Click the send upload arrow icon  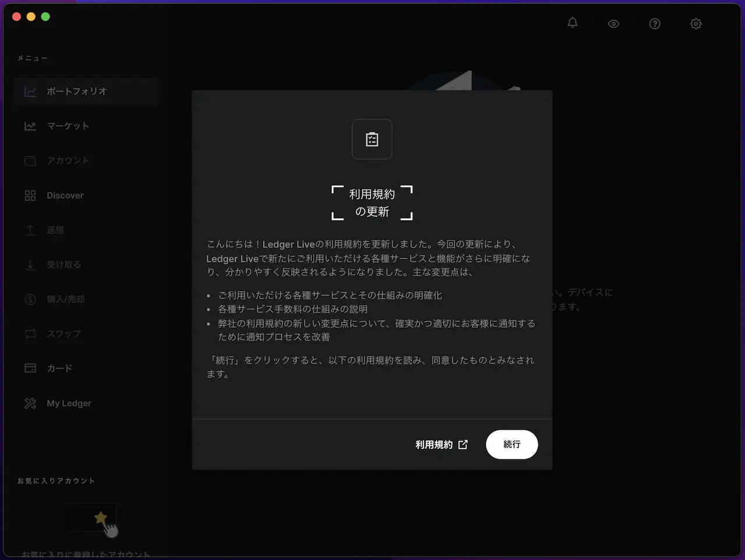pyautogui.click(x=30, y=230)
